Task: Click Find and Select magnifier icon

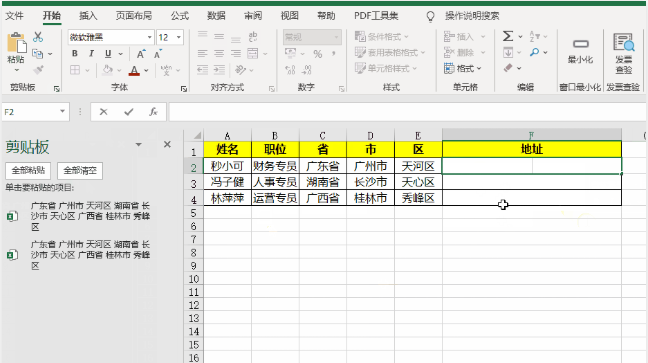Action: 534,52
